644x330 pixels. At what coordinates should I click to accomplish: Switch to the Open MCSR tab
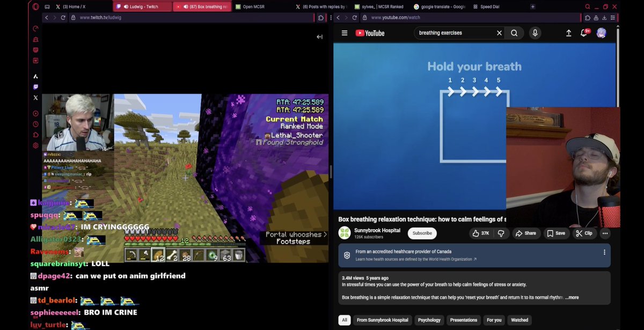pos(260,6)
